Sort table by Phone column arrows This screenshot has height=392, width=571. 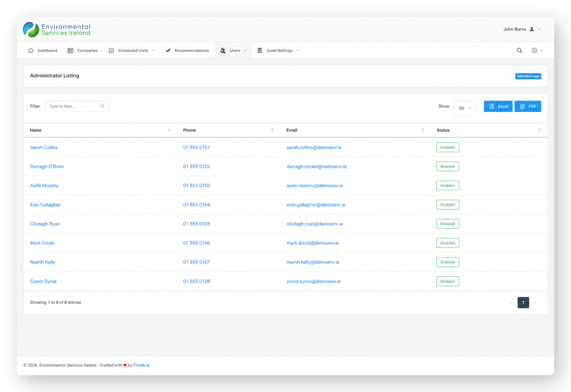pos(272,130)
